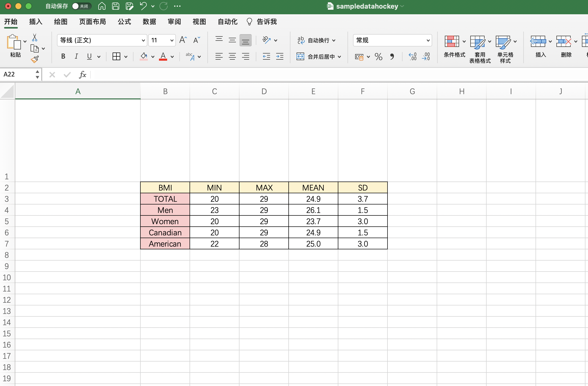Expand the number format 常规 dropdown
The image size is (588, 386).
428,40
